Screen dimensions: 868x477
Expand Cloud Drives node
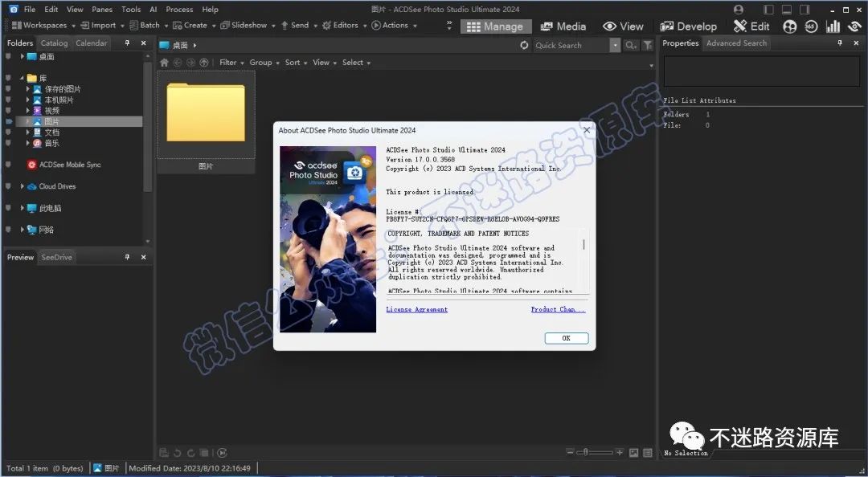pyautogui.click(x=23, y=186)
